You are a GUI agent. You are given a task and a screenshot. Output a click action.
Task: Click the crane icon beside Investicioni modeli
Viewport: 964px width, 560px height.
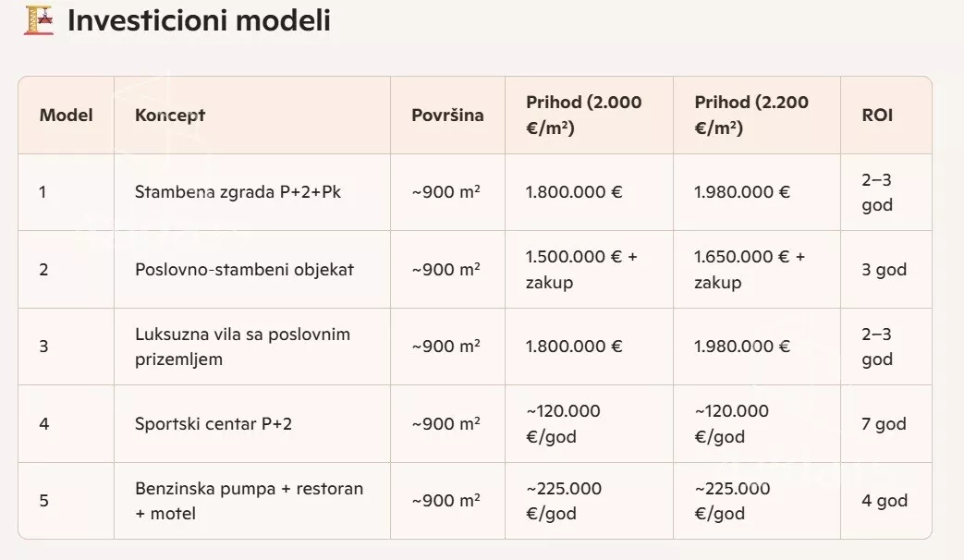pyautogui.click(x=38, y=20)
